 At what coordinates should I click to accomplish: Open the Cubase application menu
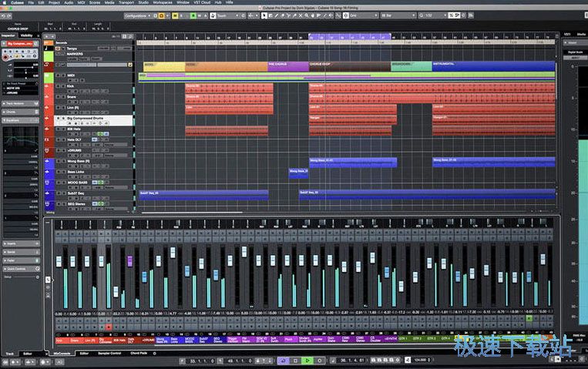tap(17, 2)
